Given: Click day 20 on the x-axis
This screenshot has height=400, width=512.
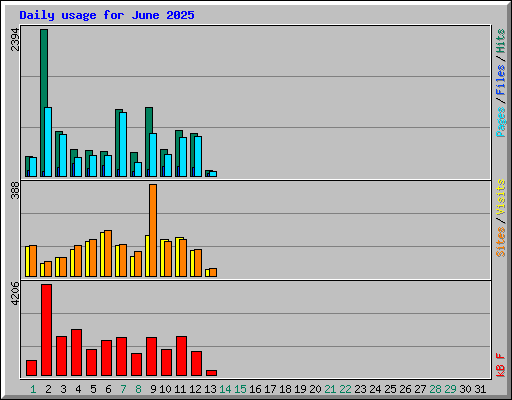Looking at the screenshot, I should click(315, 389).
